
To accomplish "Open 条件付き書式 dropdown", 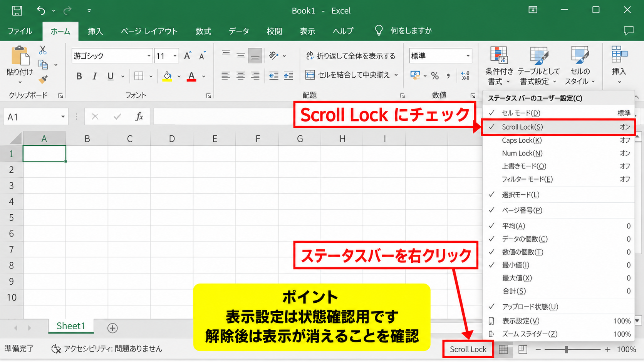I will (x=499, y=65).
